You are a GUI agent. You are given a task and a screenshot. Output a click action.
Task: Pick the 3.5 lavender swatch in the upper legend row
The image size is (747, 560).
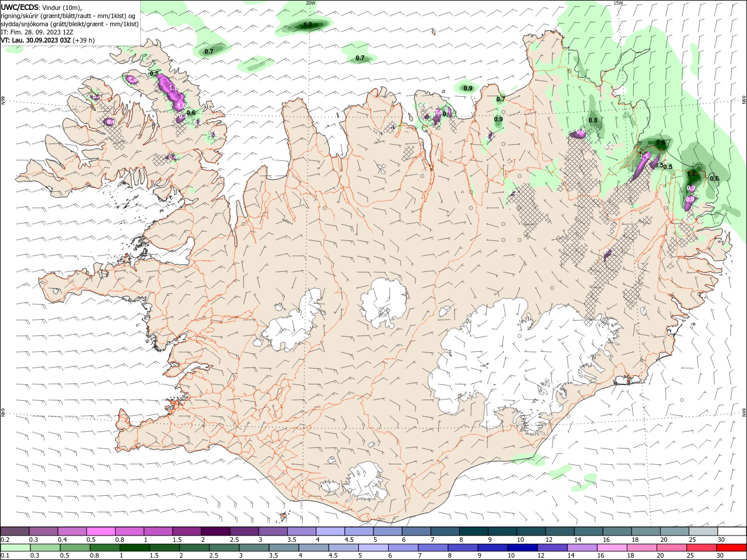pos(301,531)
